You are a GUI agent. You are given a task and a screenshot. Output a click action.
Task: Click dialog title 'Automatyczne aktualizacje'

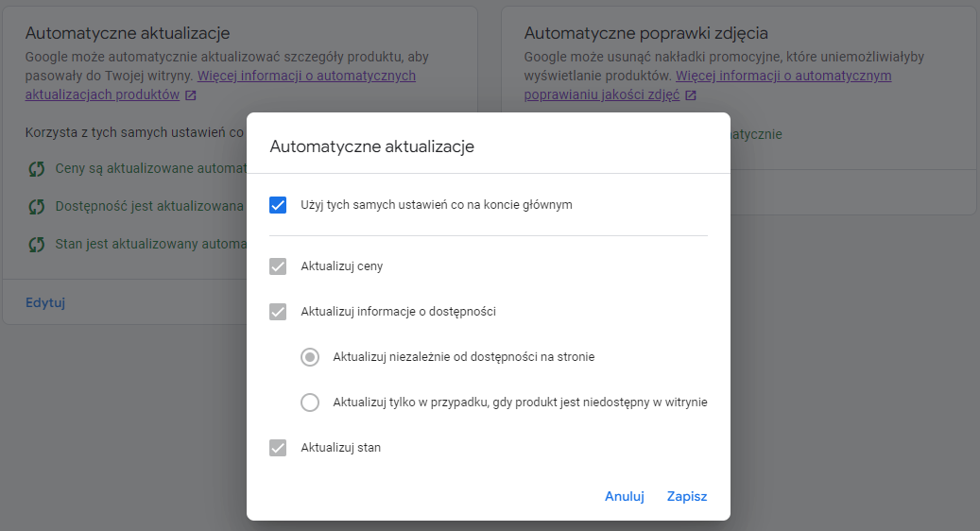point(372,146)
